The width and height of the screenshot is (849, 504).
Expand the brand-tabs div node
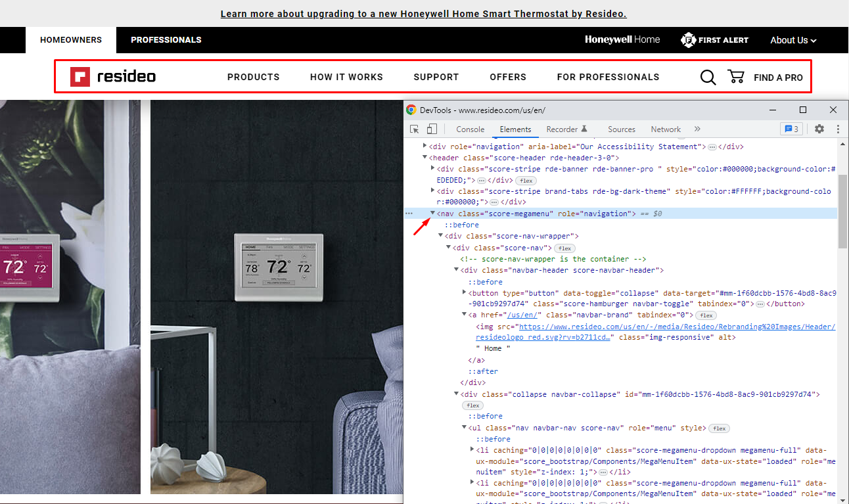[432, 191]
